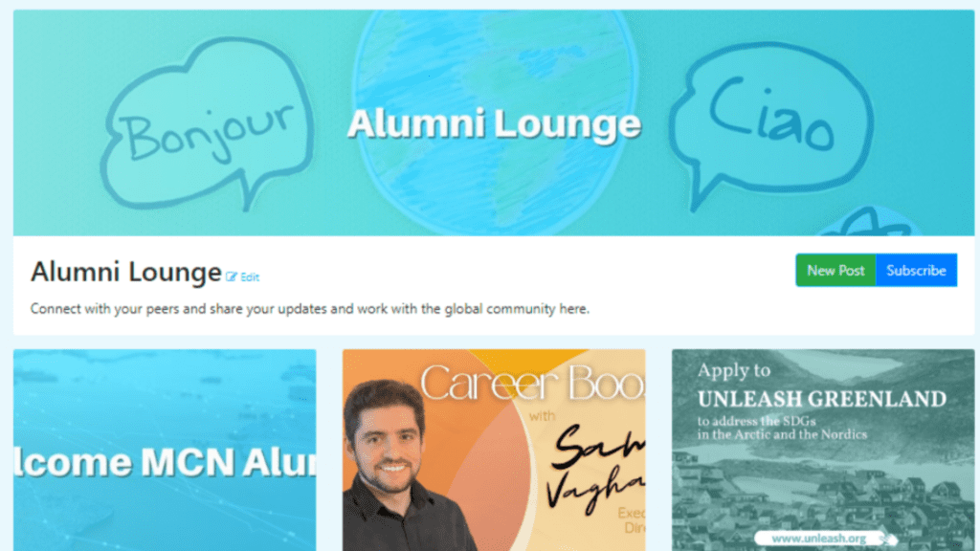
Task: Click the UNLEASH GREENLAND title text
Action: [x=822, y=399]
